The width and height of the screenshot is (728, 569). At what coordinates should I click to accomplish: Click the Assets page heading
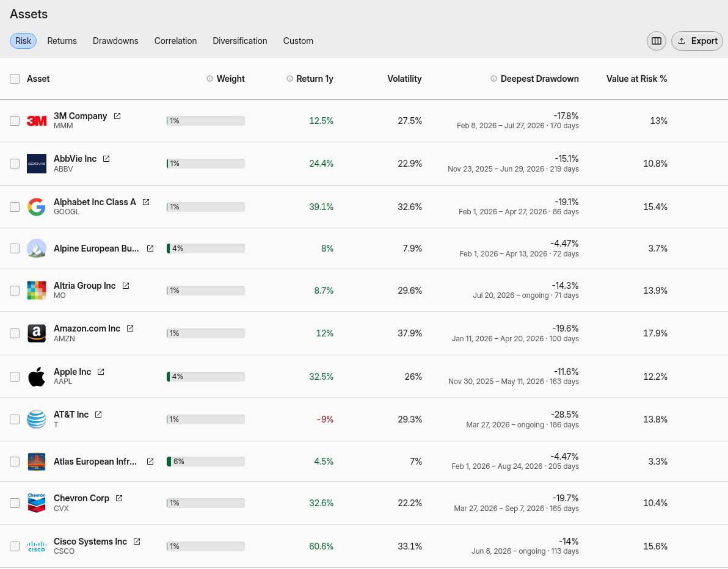pos(29,14)
